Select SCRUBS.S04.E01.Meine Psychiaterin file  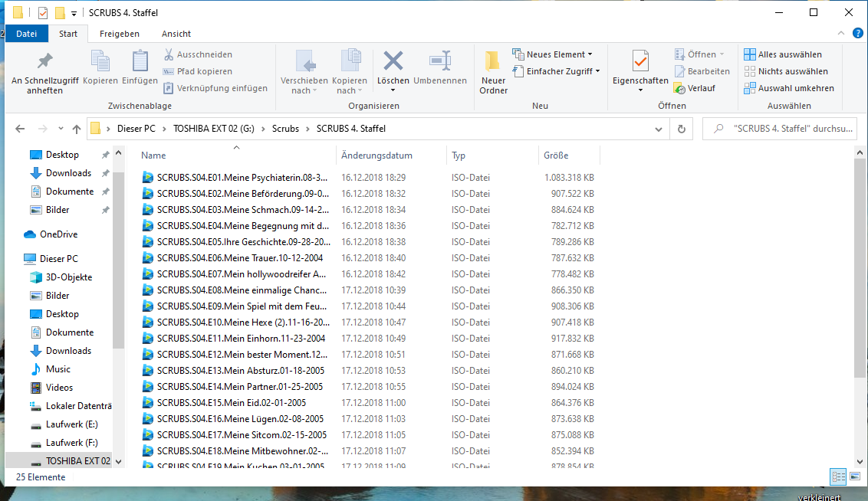(242, 178)
